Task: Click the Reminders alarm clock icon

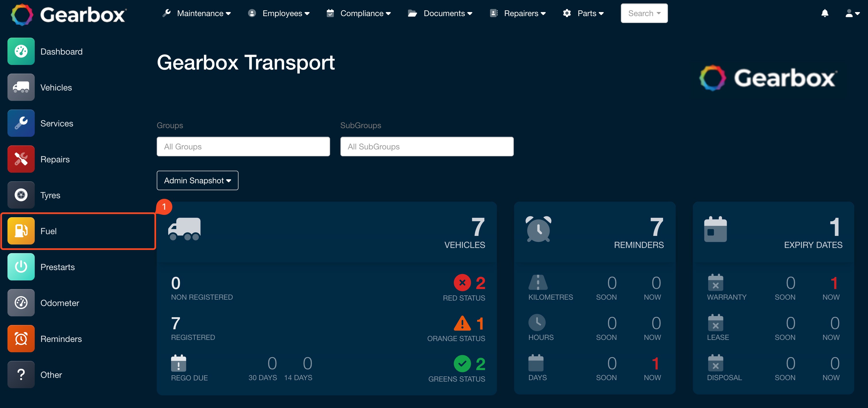Action: point(21,338)
